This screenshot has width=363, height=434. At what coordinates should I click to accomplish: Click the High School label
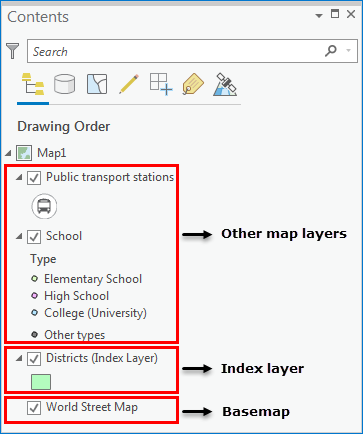pyautogui.click(x=77, y=296)
